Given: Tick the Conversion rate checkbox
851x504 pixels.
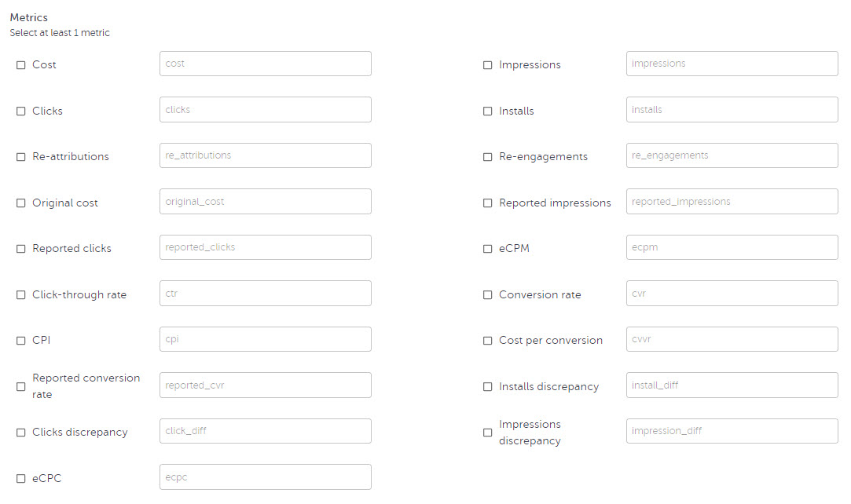Looking at the screenshot, I should click(x=488, y=295).
